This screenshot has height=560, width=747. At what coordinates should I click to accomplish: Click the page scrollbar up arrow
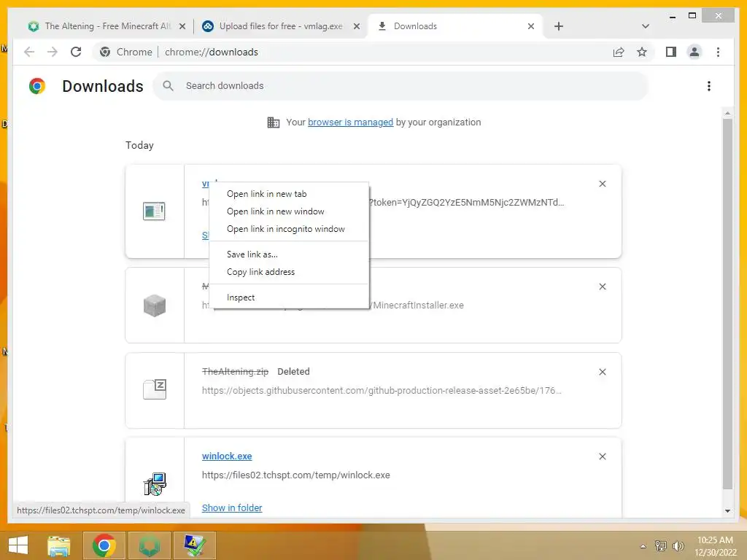point(727,113)
